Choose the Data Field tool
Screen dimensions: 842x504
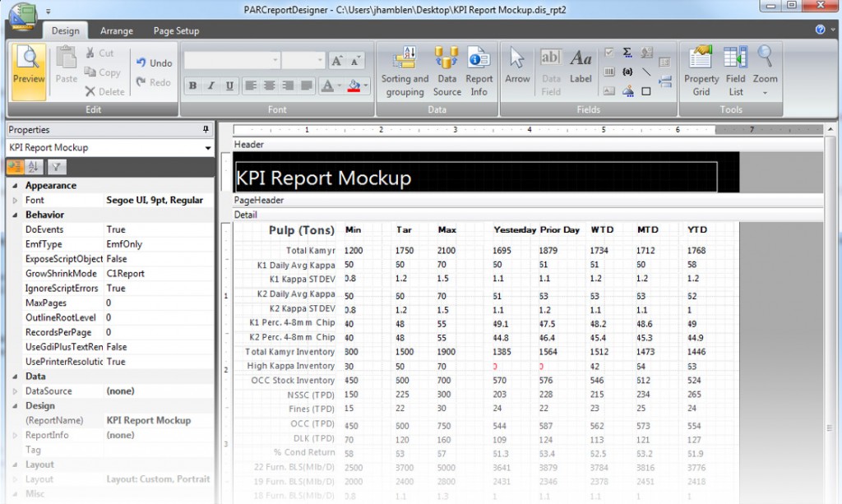point(551,72)
